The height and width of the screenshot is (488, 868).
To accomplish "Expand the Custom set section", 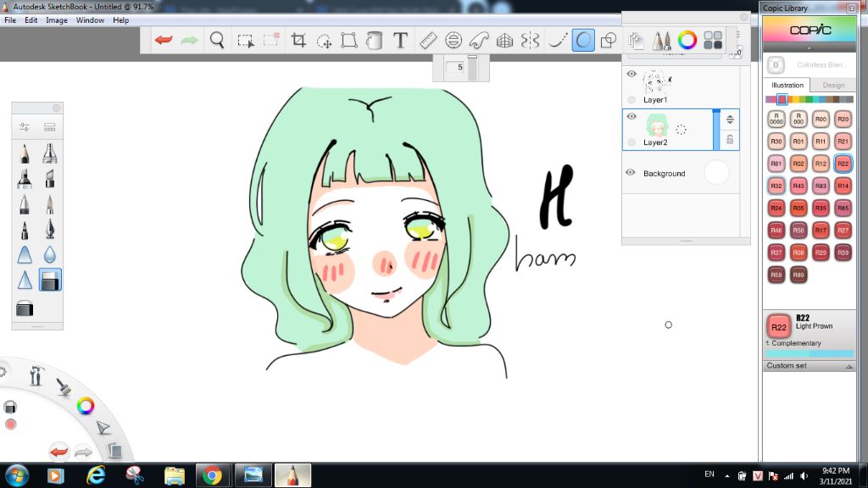I will 849,366.
